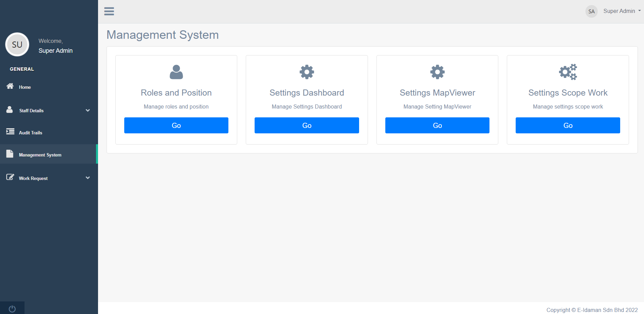
Task: Expand the Staff Details chevron
Action: point(88,110)
